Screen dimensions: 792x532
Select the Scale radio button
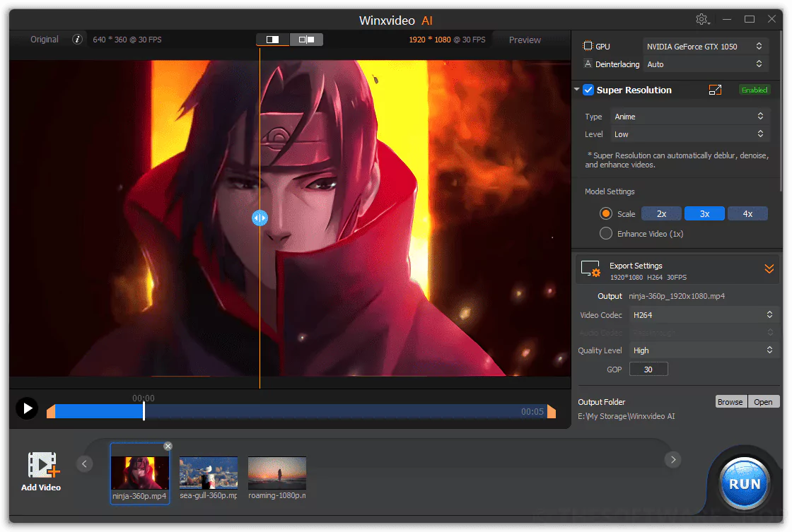point(605,213)
